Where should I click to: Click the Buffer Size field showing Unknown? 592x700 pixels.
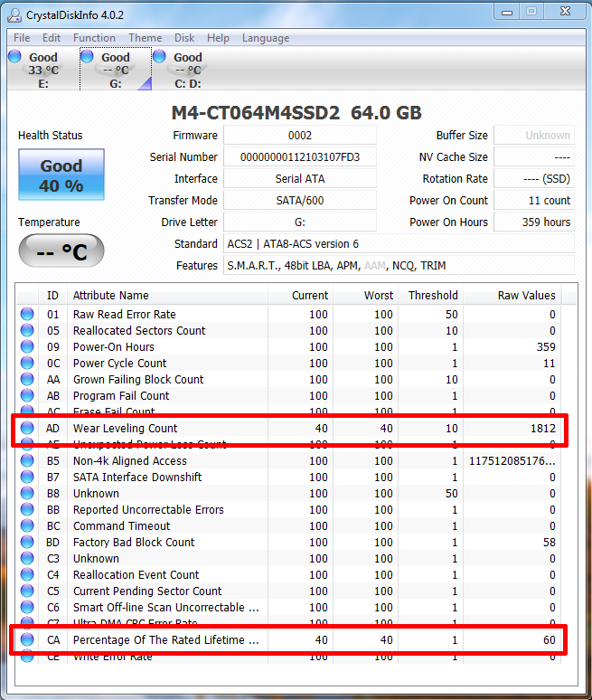[x=534, y=136]
